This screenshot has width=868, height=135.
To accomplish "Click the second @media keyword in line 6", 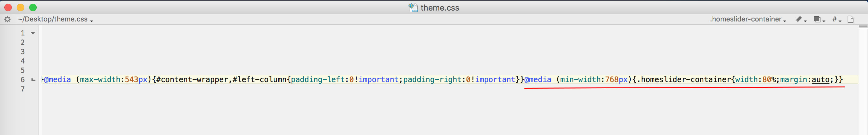I will pyautogui.click(x=538, y=80).
